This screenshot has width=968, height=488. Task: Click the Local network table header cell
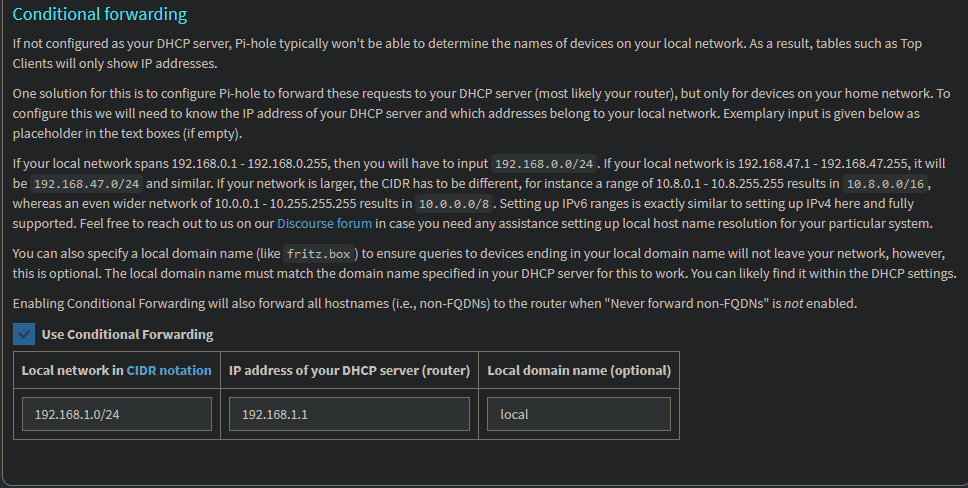(117, 370)
